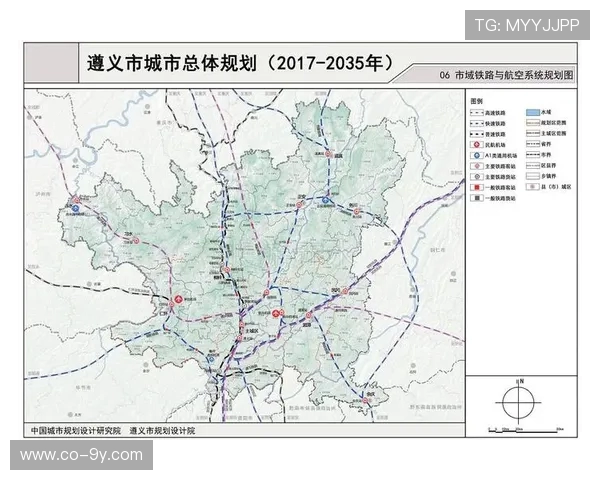Click the 主要铁路货站 legend icon

click(477, 177)
